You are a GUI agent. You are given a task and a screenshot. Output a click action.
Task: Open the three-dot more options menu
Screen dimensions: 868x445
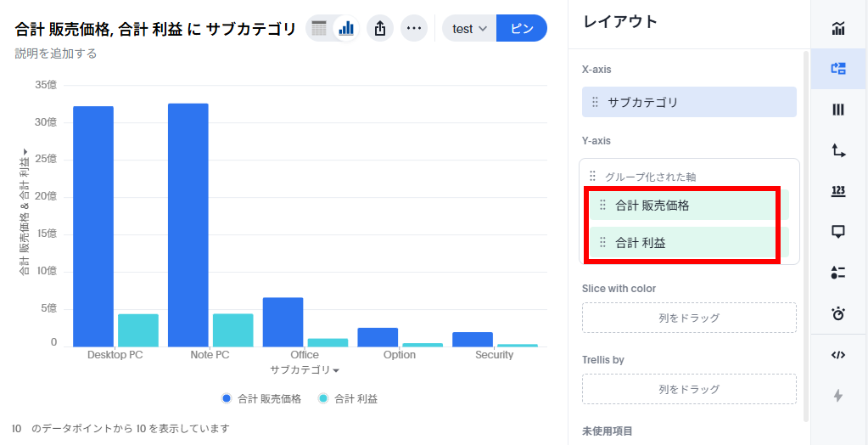(414, 28)
